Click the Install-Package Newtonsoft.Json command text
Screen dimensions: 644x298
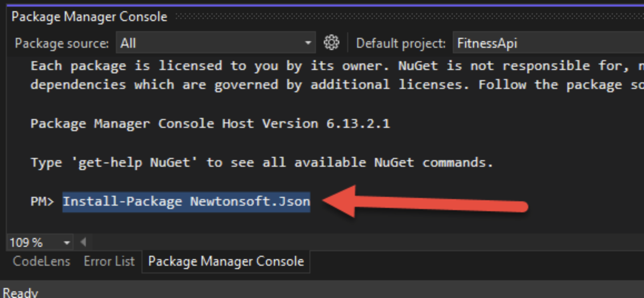(x=186, y=201)
